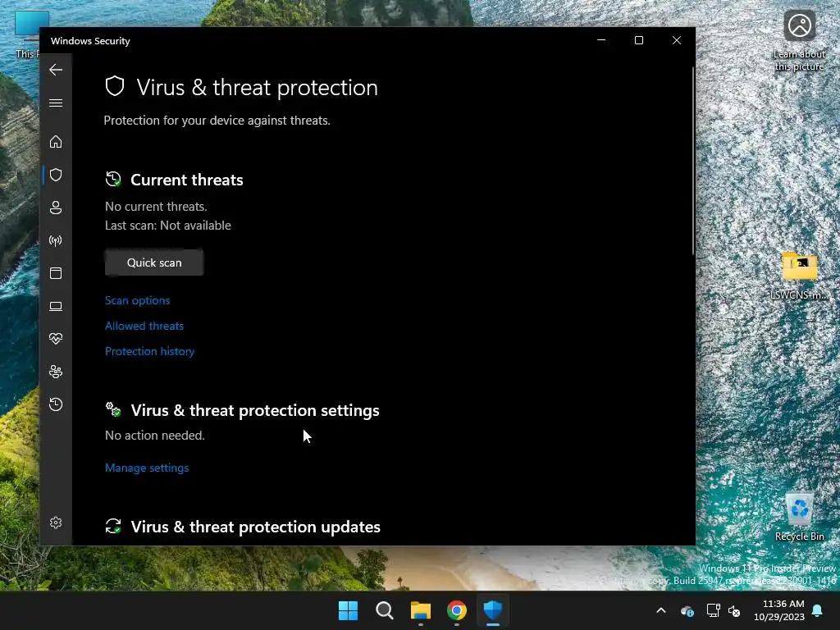Image resolution: width=840 pixels, height=630 pixels.
Task: Select the LSWCNS folder on the desktop
Action: click(x=799, y=276)
